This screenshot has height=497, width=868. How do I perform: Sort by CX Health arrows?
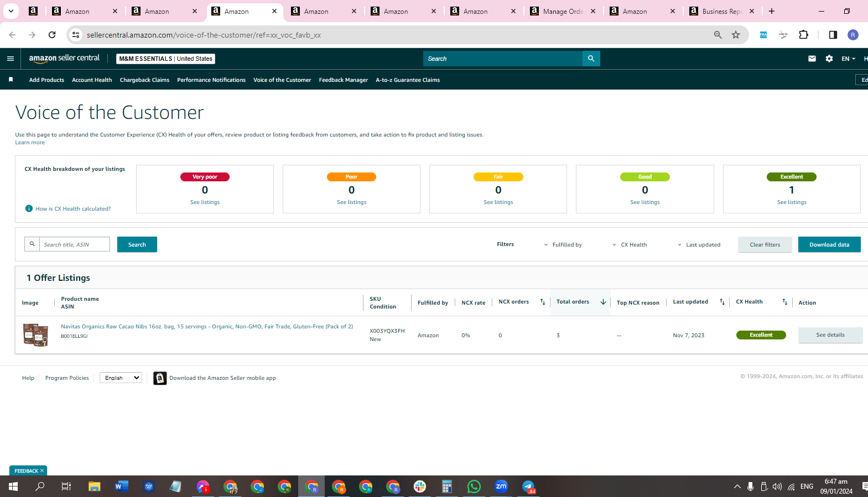[784, 302]
